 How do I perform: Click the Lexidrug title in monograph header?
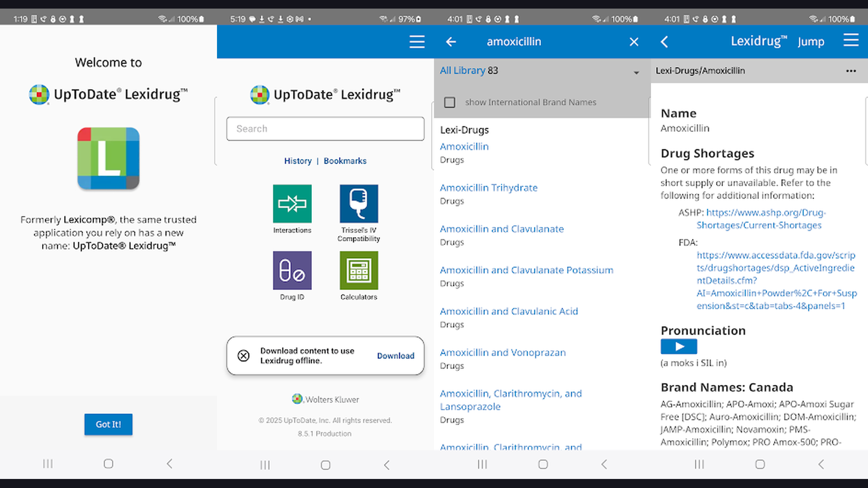pyautogui.click(x=759, y=41)
